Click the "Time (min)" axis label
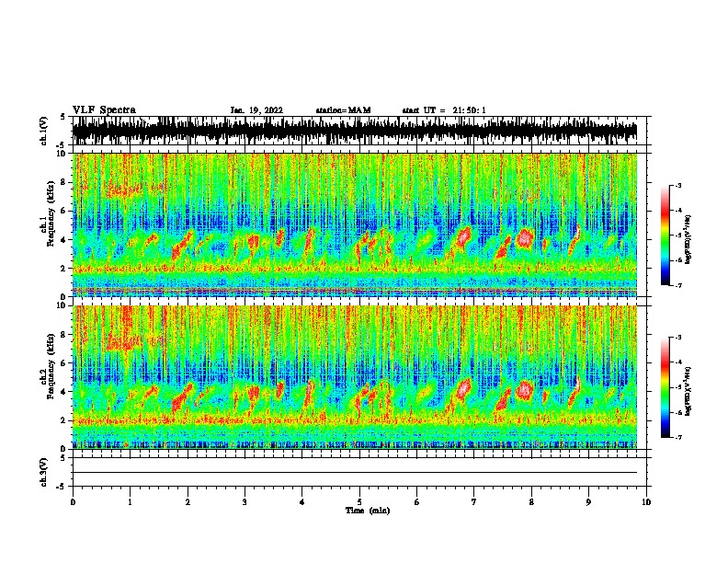The height and width of the screenshot is (563, 728). 368,511
